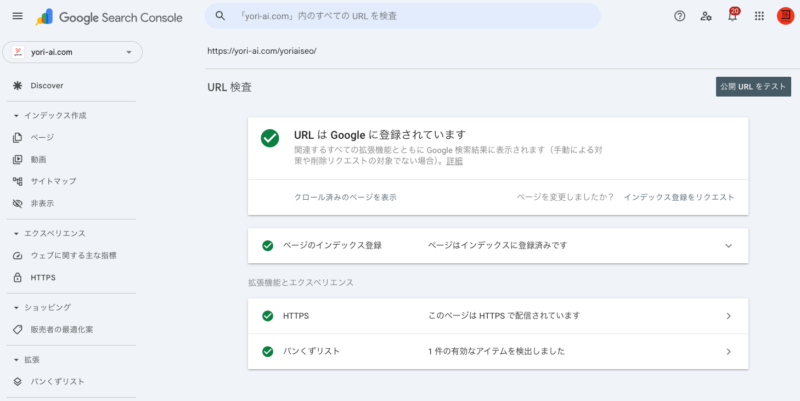Image resolution: width=800 pixels, height=401 pixels.
Task: Open the hamburger main menu
Action: coord(17,16)
